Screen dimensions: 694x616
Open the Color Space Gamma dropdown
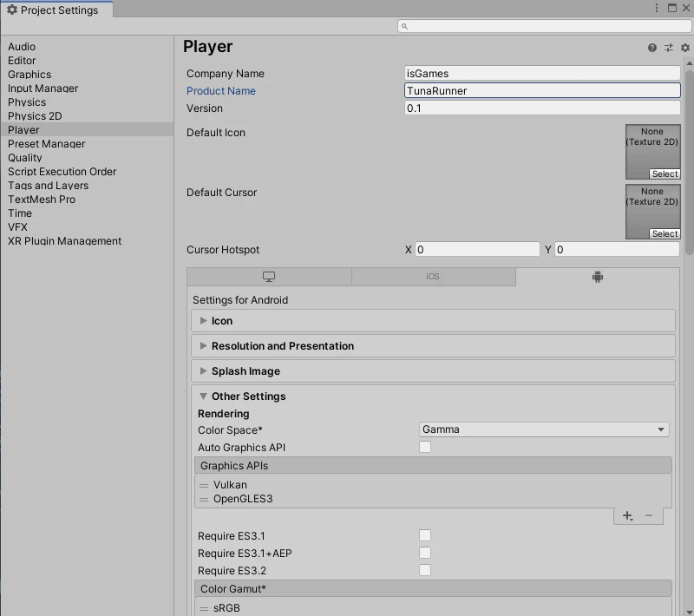pyautogui.click(x=544, y=429)
